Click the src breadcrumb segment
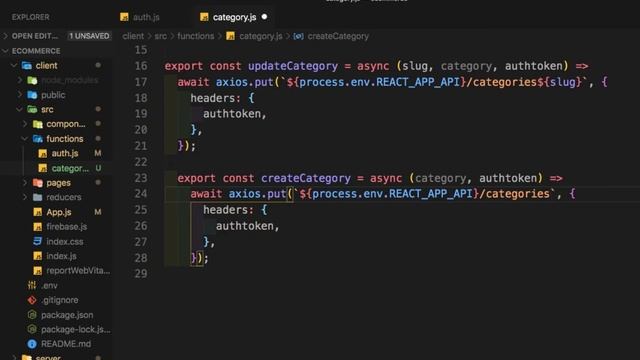640x360 pixels. (160, 36)
